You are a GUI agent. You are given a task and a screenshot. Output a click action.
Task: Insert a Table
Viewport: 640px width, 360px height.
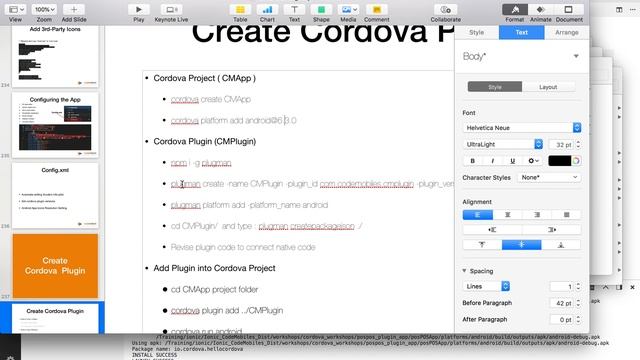click(240, 9)
